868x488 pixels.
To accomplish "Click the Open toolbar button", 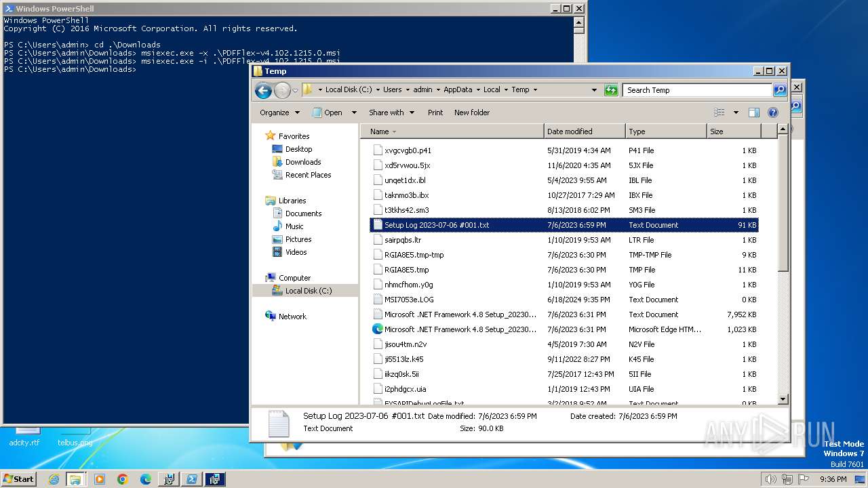I will pos(328,113).
